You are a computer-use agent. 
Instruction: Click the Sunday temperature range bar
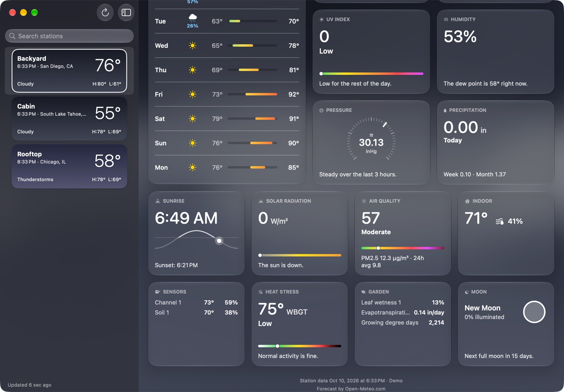[252, 143]
